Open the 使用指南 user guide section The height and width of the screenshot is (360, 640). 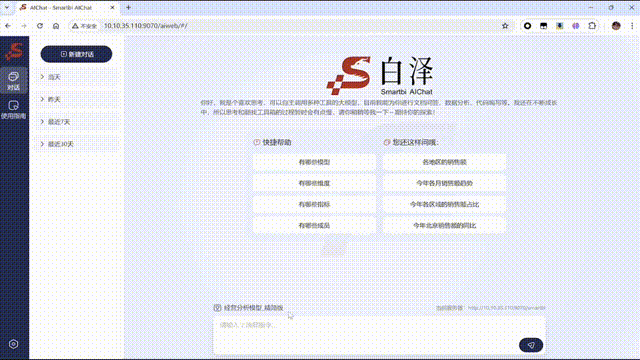(x=13, y=110)
